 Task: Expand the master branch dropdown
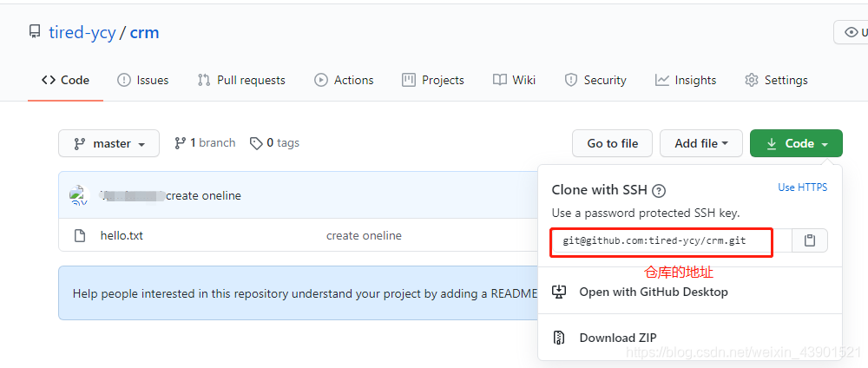[108, 143]
